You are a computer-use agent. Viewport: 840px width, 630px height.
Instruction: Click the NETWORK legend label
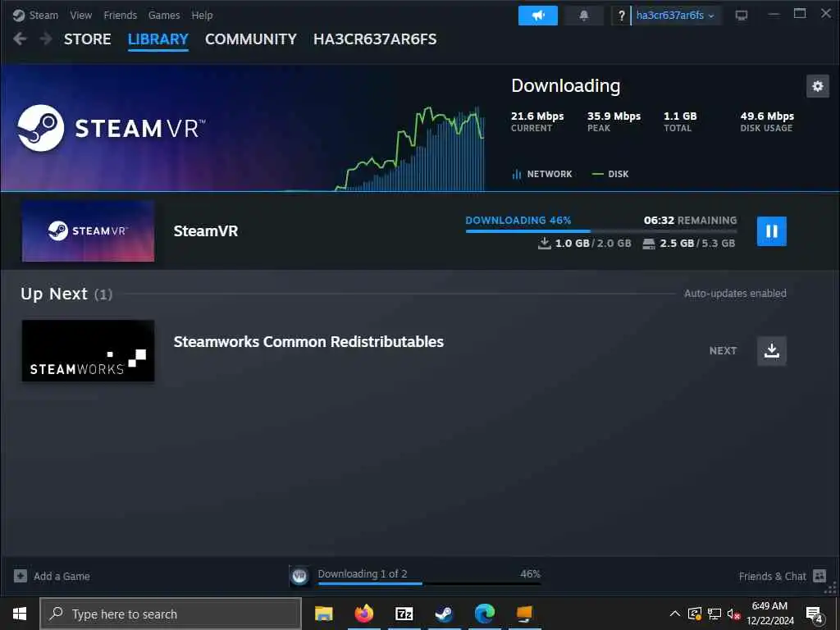542,174
